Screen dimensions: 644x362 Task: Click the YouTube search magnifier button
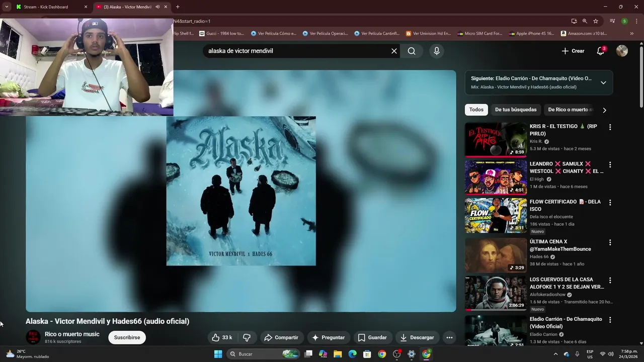pyautogui.click(x=412, y=51)
